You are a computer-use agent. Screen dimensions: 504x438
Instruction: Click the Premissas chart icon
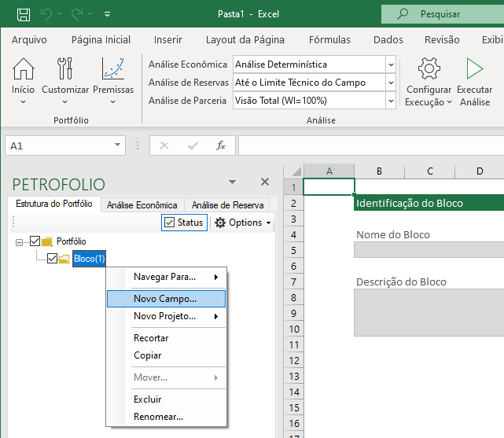pos(113,70)
